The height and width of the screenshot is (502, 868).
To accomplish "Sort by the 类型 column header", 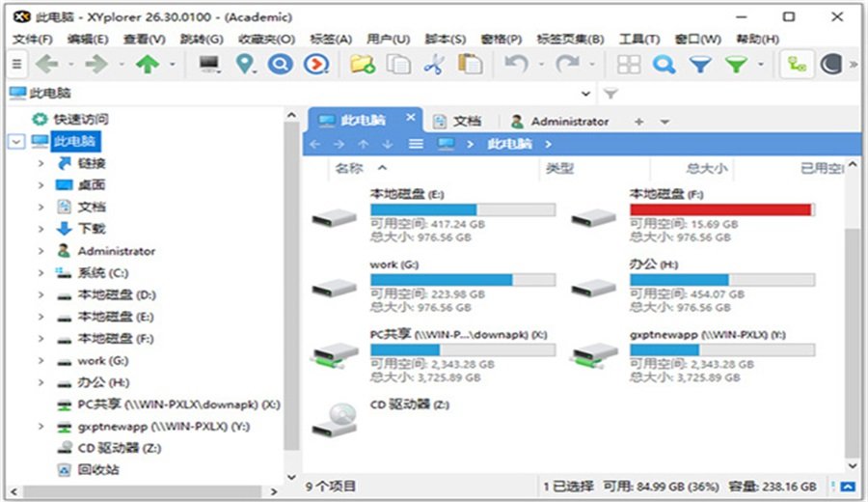I will [559, 168].
